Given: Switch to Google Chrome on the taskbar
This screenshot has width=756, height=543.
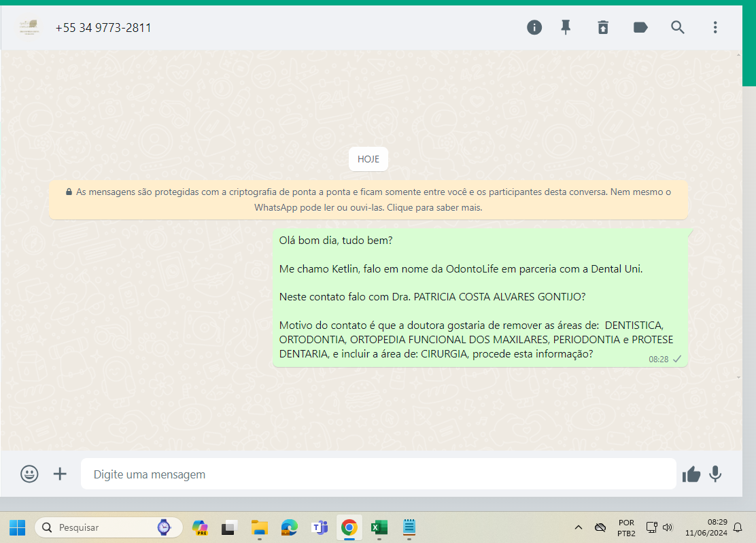Looking at the screenshot, I should [349, 527].
